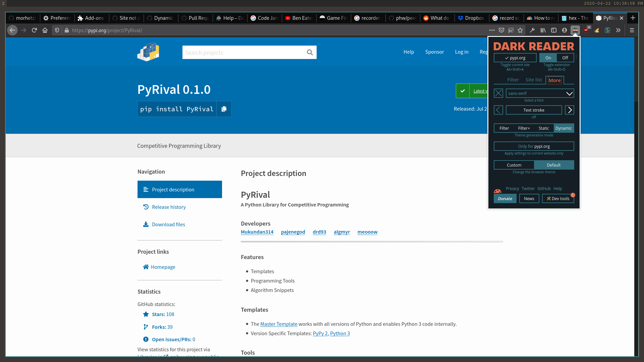The height and width of the screenshot is (362, 644).
Task: Open the Dark Reader extension icon
Action: click(575, 30)
